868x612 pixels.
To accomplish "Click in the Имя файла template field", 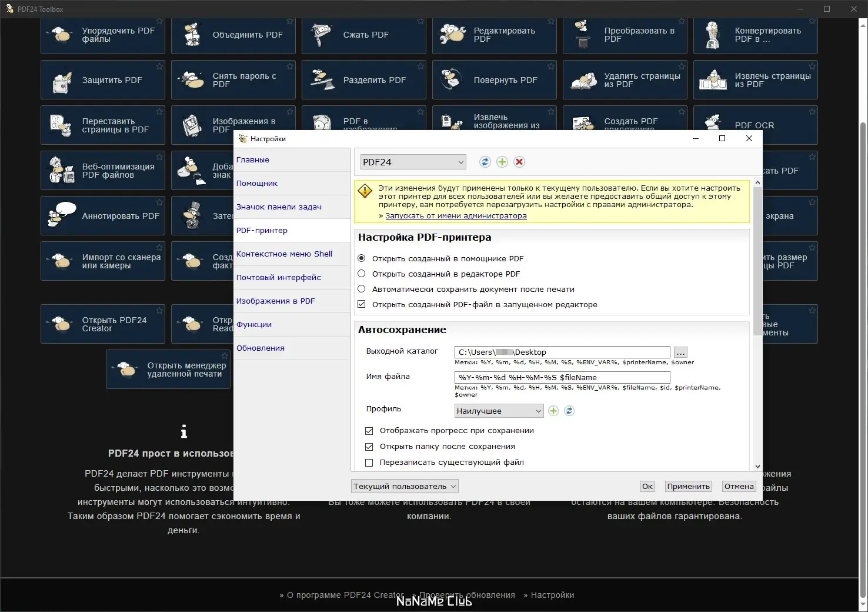I will click(x=562, y=377).
